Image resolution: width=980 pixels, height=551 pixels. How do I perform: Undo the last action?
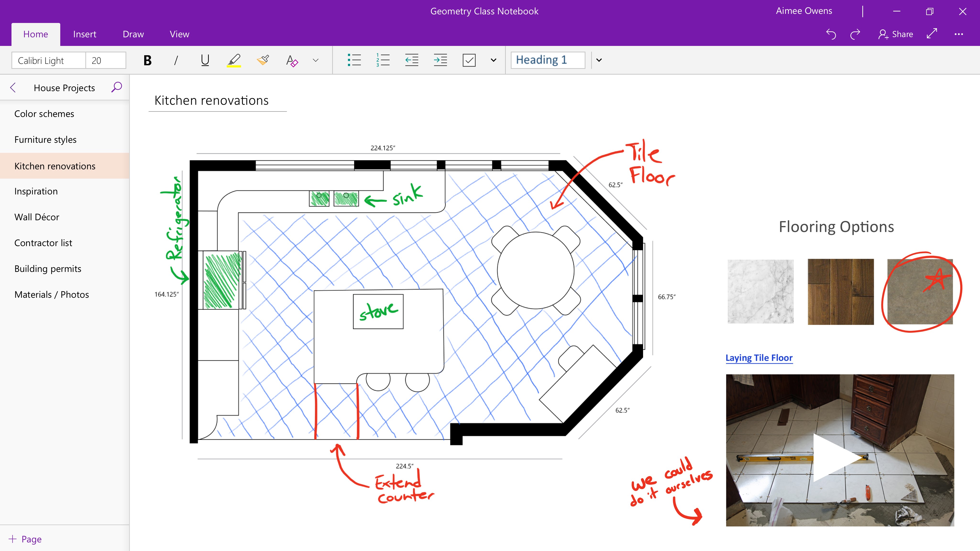pyautogui.click(x=831, y=34)
